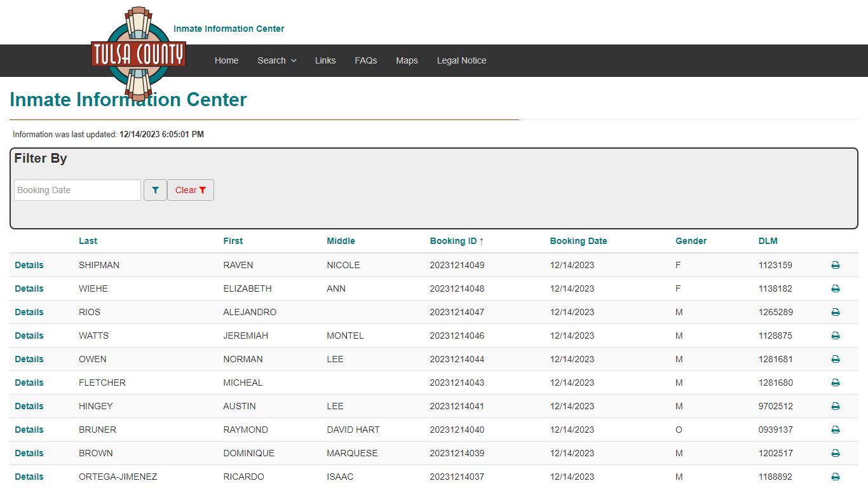Viewport: 868px width, 488px height.
Task: Click DLM value 1123159
Action: (x=775, y=265)
